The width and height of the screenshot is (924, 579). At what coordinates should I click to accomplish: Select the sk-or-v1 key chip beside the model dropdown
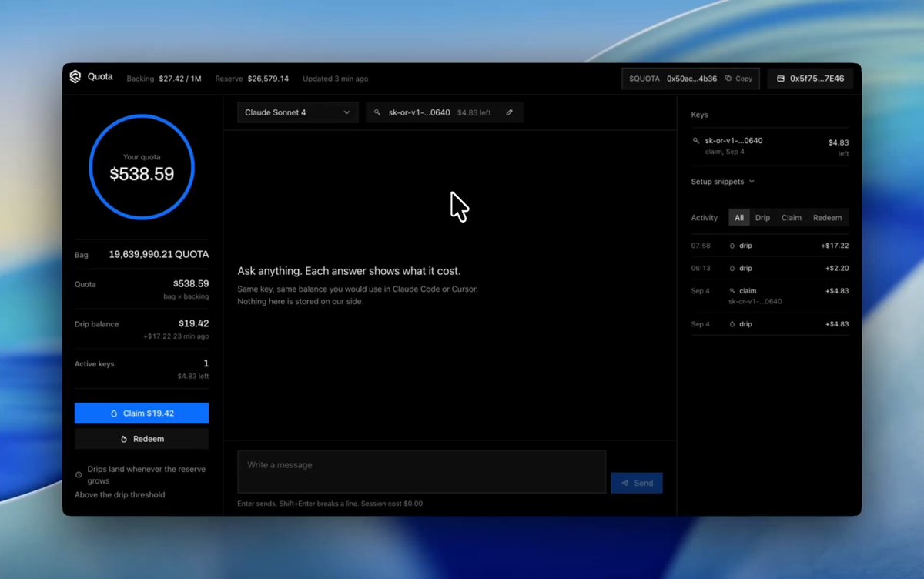click(444, 112)
